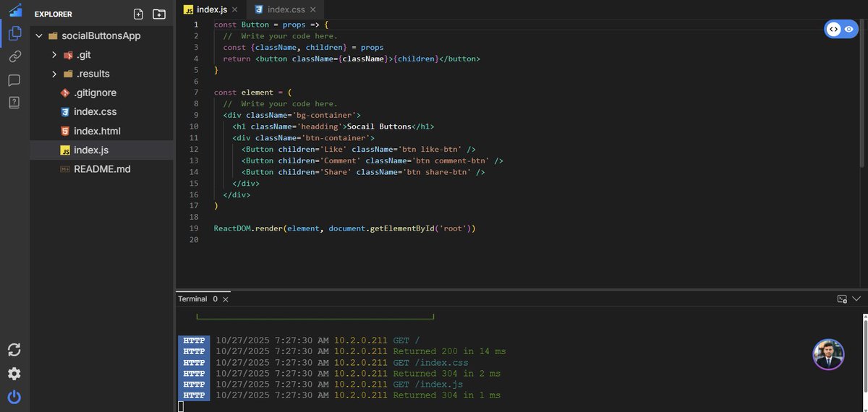This screenshot has width=868, height=412.
Task: Click the index.html file icon in tree
Action: (x=65, y=131)
